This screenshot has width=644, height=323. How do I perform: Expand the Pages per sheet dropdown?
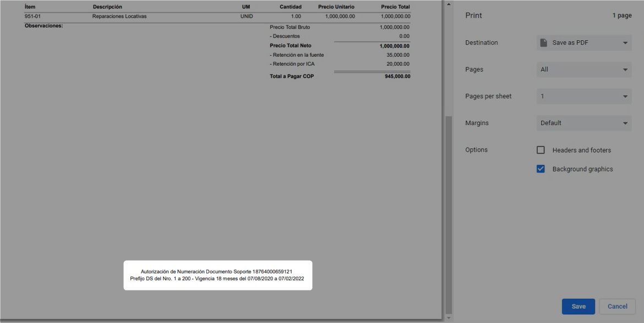584,96
